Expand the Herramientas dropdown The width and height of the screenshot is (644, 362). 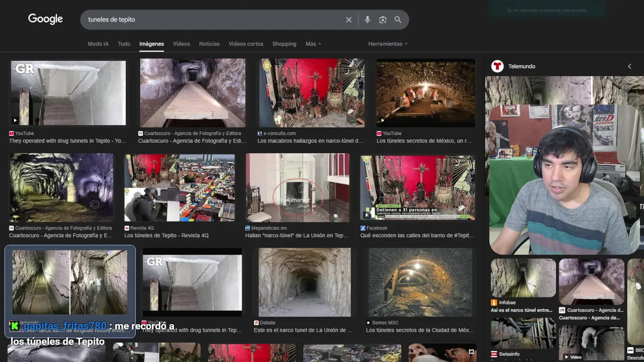387,44
